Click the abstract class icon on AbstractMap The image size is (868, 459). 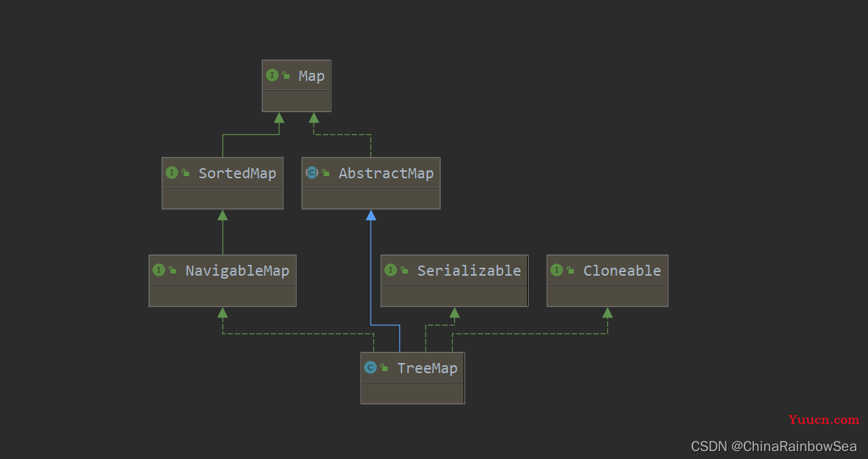click(312, 172)
